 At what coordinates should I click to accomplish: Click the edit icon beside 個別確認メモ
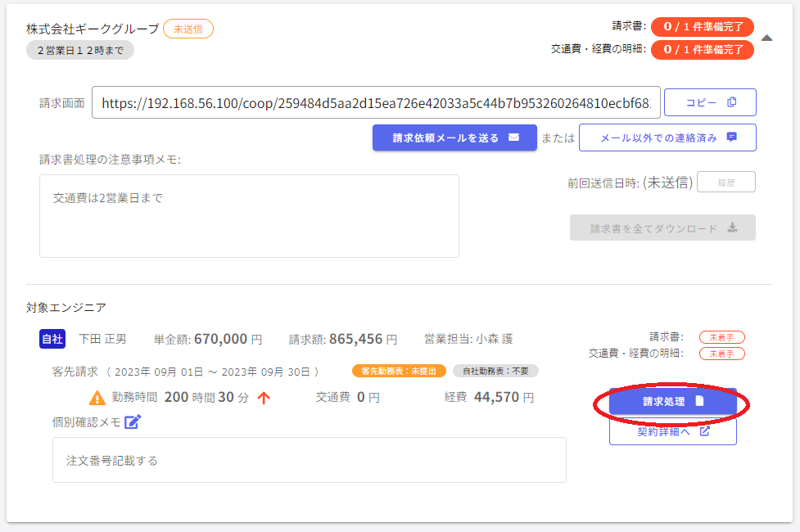point(133,422)
